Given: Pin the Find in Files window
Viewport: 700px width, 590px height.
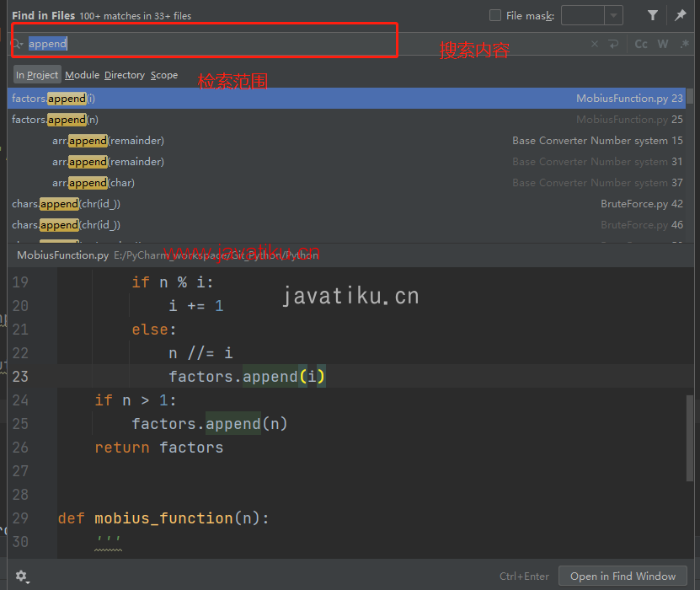Looking at the screenshot, I should pos(681,16).
